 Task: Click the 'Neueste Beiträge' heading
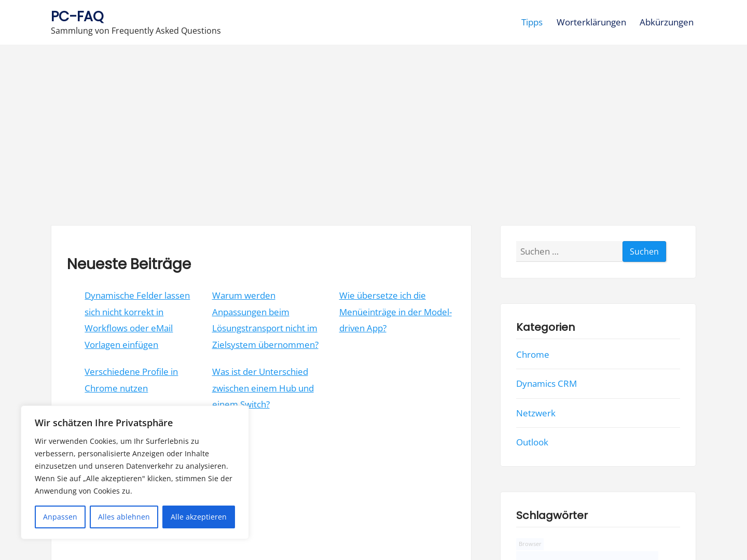click(129, 264)
